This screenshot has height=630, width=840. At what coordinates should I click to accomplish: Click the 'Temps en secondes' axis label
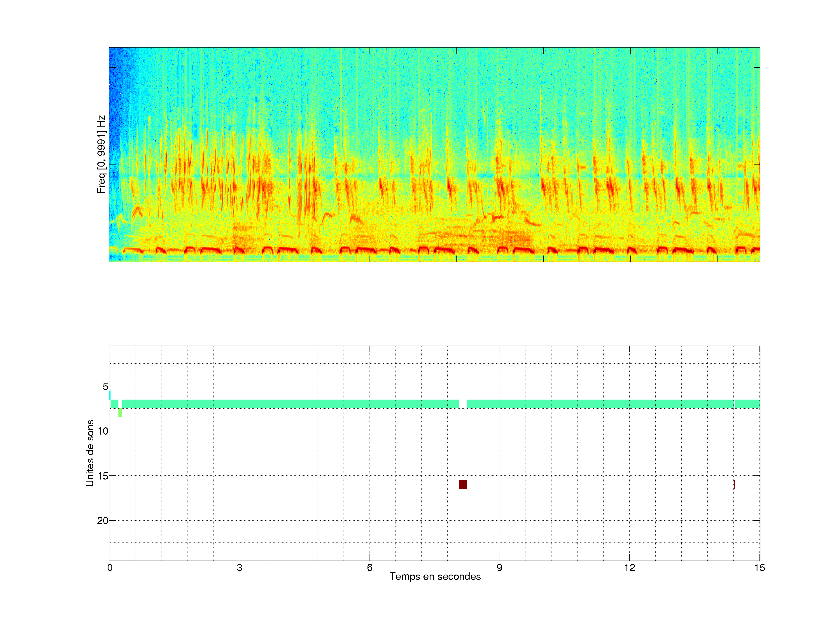(x=435, y=576)
